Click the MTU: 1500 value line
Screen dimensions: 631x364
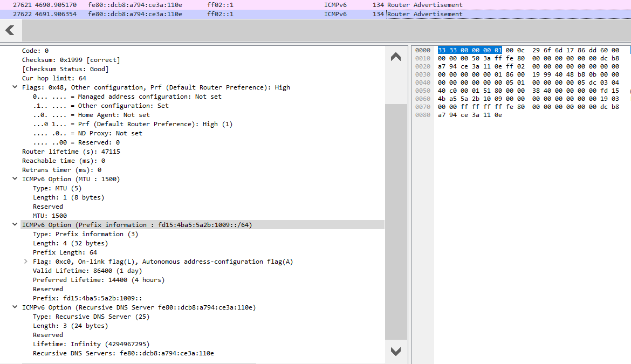pyautogui.click(x=50, y=216)
